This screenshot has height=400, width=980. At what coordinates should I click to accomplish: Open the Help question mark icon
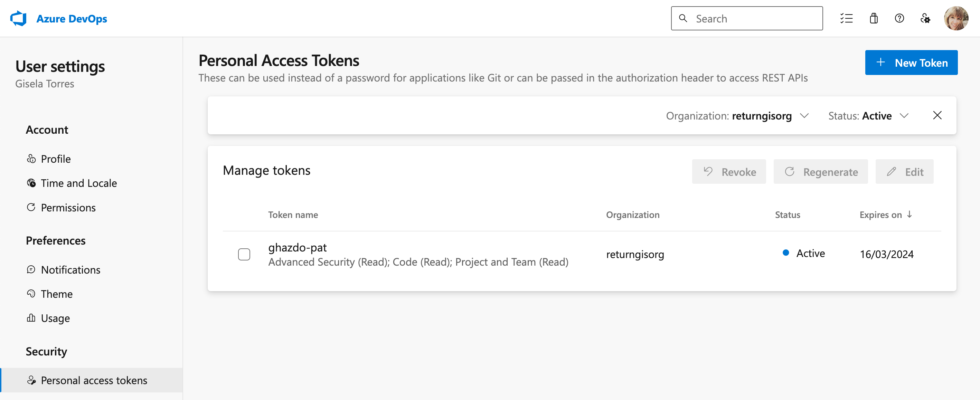(x=899, y=19)
